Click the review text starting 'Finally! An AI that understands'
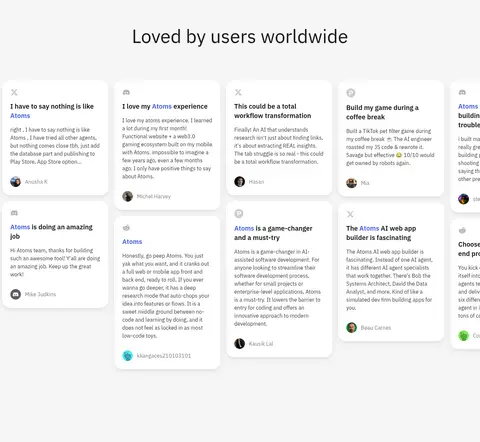The width and height of the screenshot is (480, 442). (279, 146)
